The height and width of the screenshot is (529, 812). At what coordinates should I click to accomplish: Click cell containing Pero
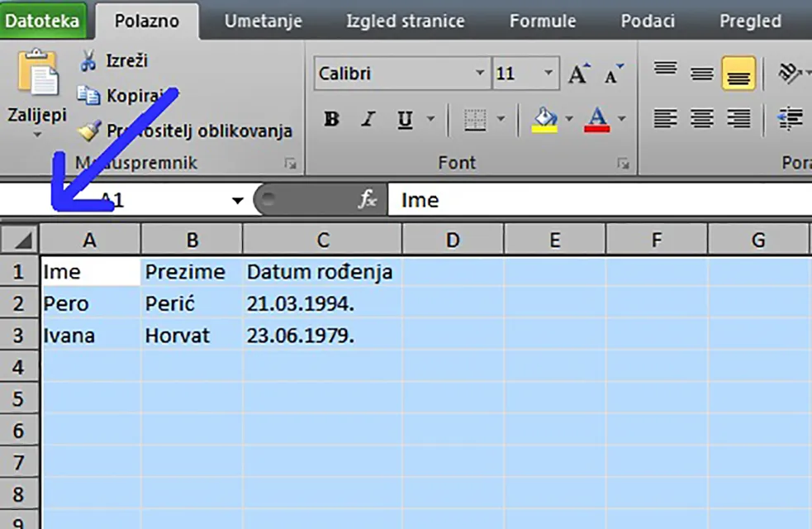[90, 303]
